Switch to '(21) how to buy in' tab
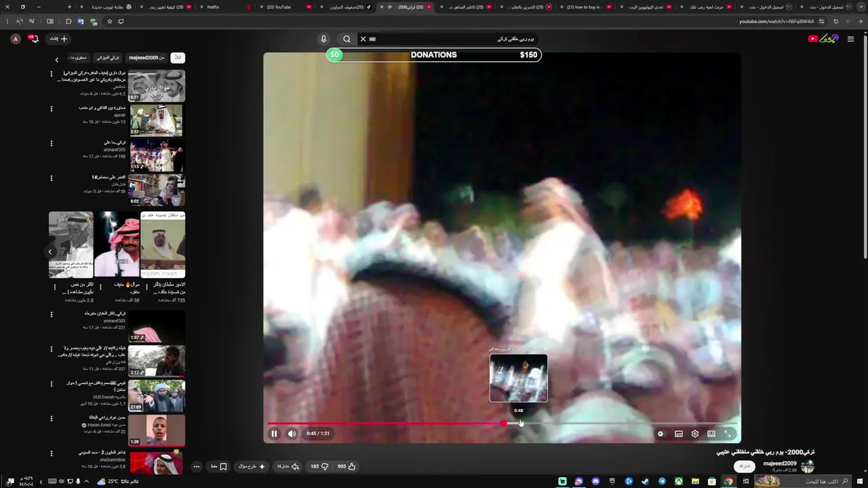 click(x=585, y=7)
